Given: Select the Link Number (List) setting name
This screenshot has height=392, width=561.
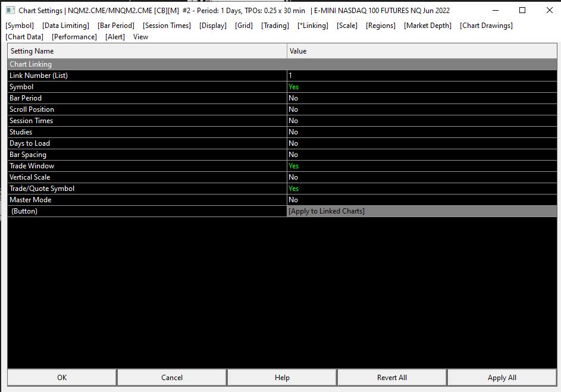Looking at the screenshot, I should click(x=147, y=76).
